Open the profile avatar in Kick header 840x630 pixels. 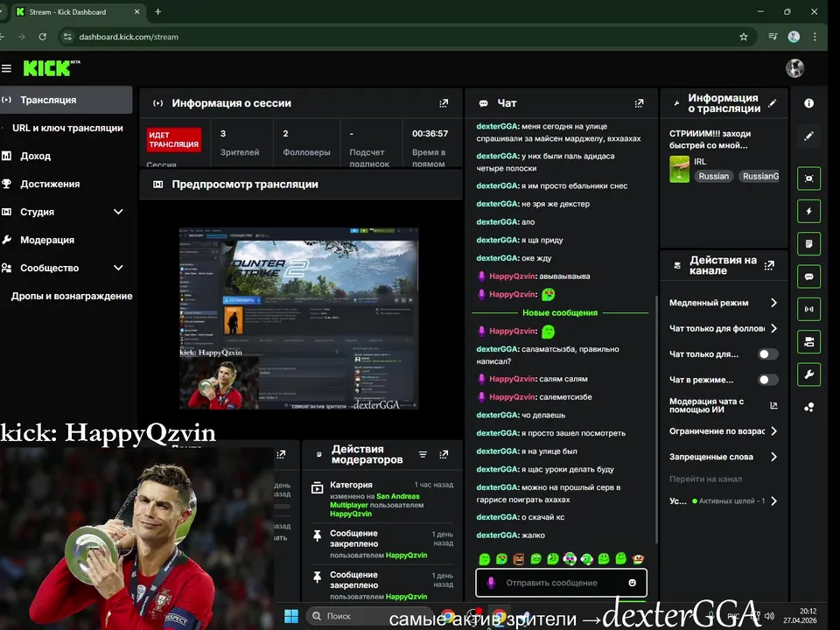(794, 68)
